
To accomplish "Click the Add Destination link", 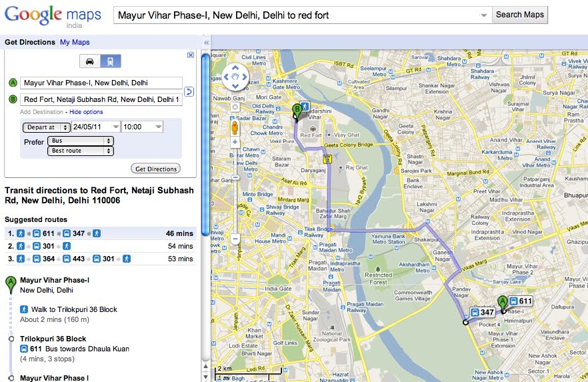I will [x=41, y=112].
